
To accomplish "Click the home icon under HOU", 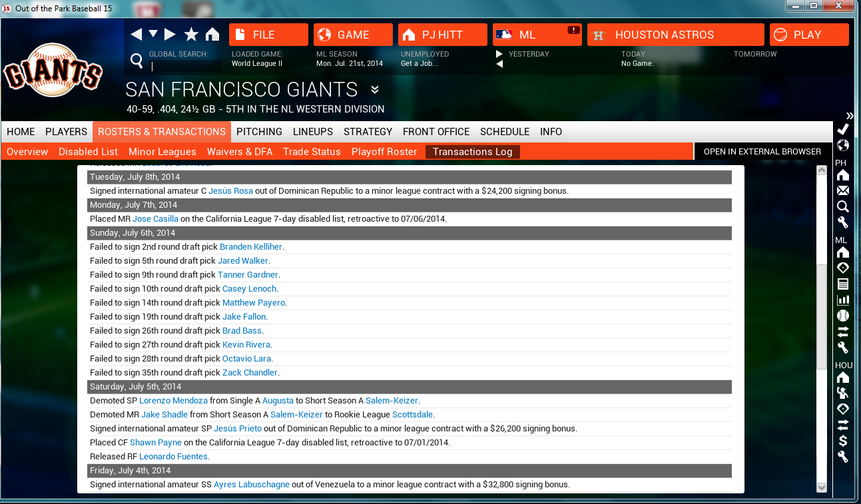I will [842, 378].
